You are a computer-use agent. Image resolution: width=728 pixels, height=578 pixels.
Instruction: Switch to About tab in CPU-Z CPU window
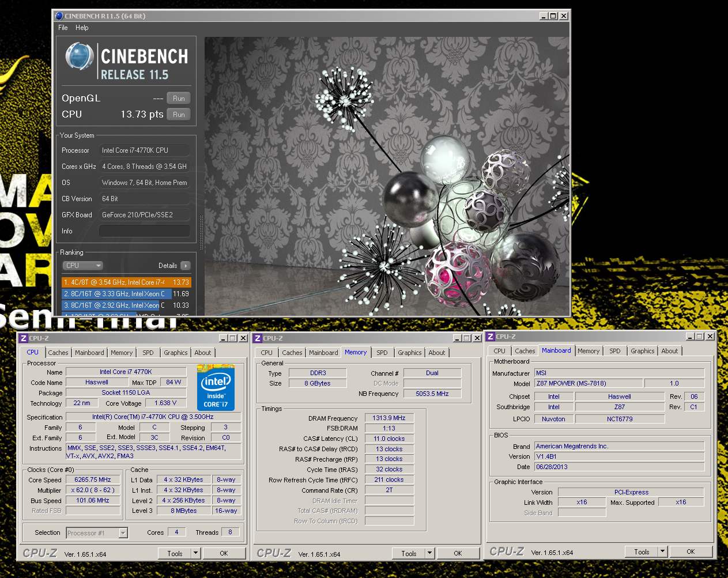point(203,353)
